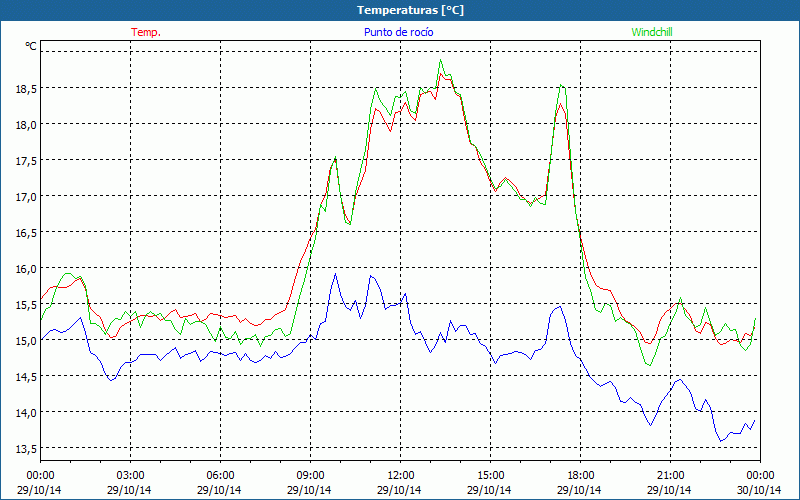Click the 15:00 time axis label
This screenshot has height=500, width=800.
490,476
